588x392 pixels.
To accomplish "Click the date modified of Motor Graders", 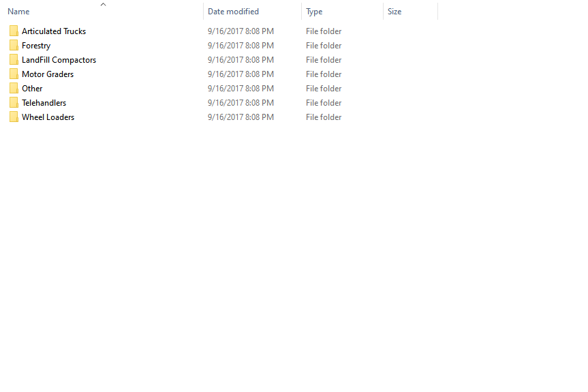I will pyautogui.click(x=241, y=74).
